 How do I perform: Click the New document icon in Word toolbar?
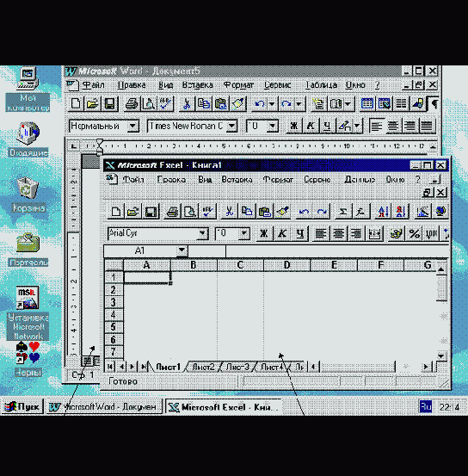76,104
